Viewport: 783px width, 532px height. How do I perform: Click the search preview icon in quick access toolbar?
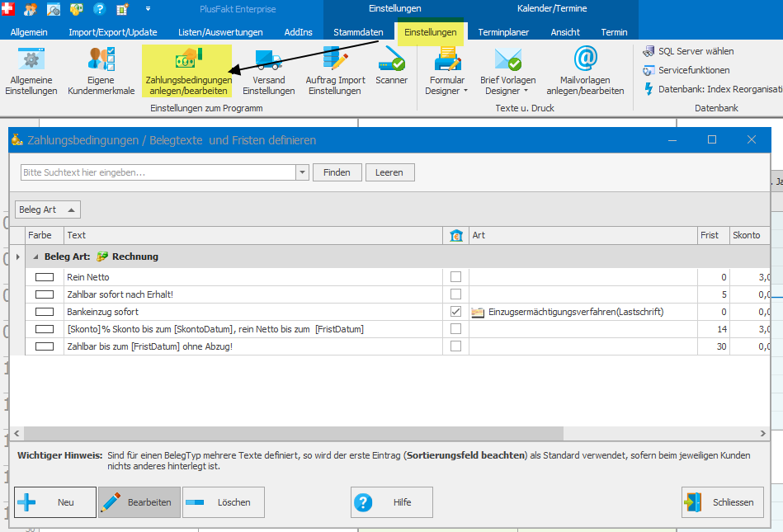click(x=54, y=8)
